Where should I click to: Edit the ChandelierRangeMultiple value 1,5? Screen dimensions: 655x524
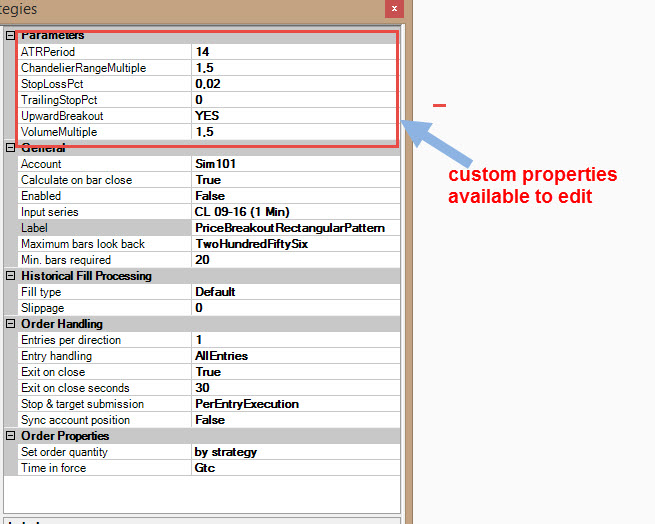pyautogui.click(x=295, y=68)
